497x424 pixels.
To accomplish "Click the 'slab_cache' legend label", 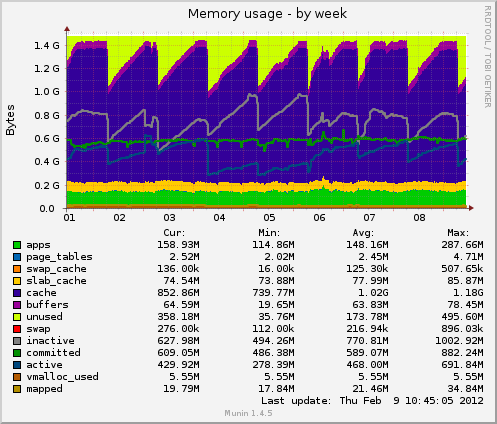I will (x=56, y=281).
